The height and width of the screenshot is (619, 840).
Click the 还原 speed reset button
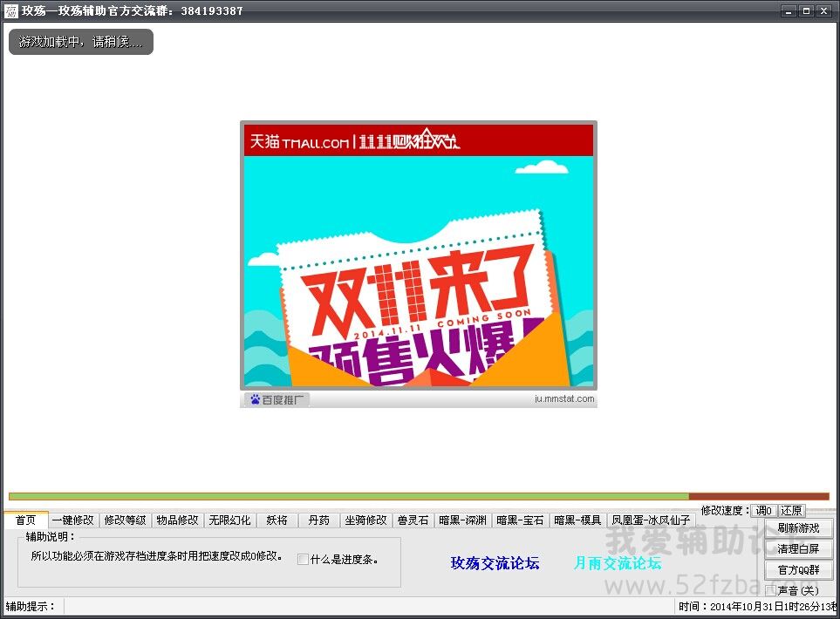pyautogui.click(x=791, y=511)
